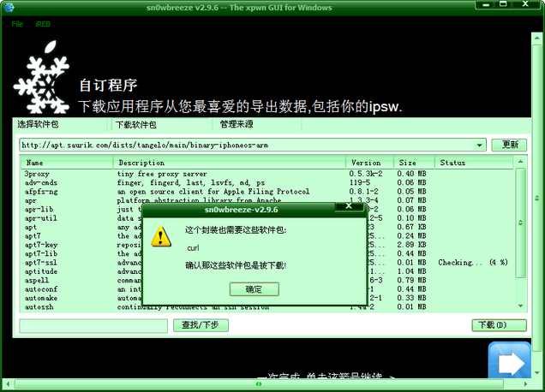545x392 pixels.
Task: Click horizontal scrollbar right arrow
Action: point(525,384)
